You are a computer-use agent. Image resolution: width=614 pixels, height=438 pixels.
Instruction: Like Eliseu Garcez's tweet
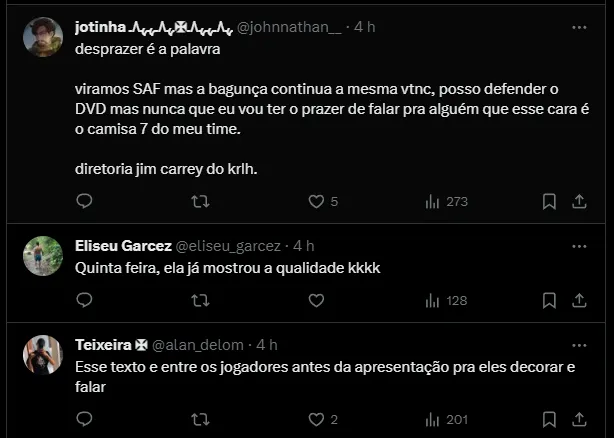(x=316, y=300)
